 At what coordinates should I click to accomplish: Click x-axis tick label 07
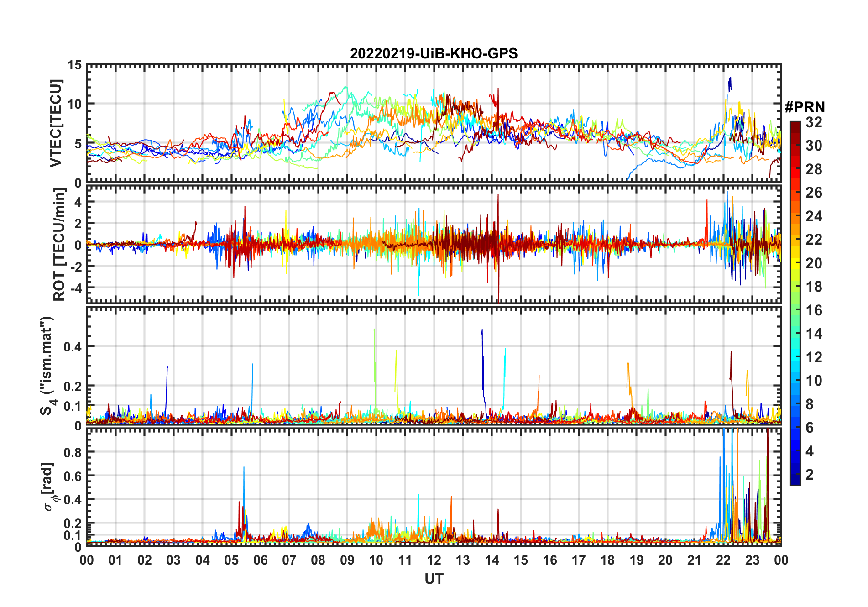[x=289, y=560]
